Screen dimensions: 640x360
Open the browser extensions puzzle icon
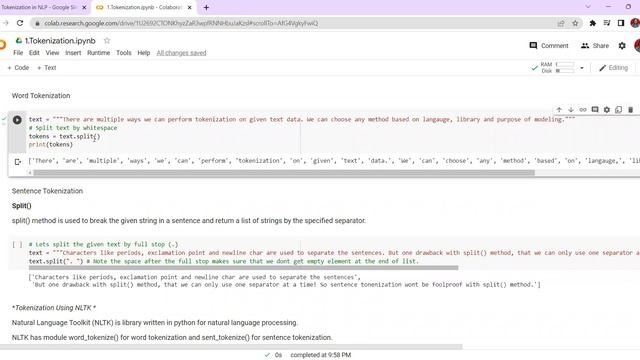[x=593, y=23]
